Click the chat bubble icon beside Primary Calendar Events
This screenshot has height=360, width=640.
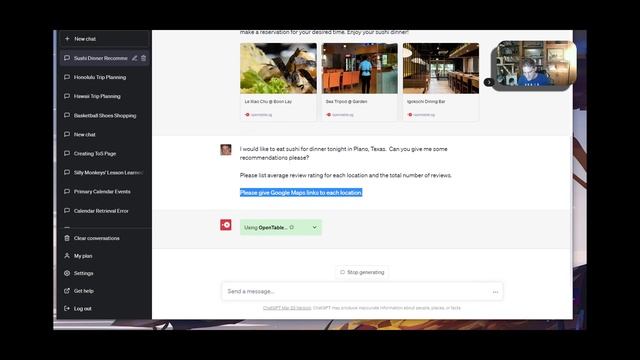67,191
